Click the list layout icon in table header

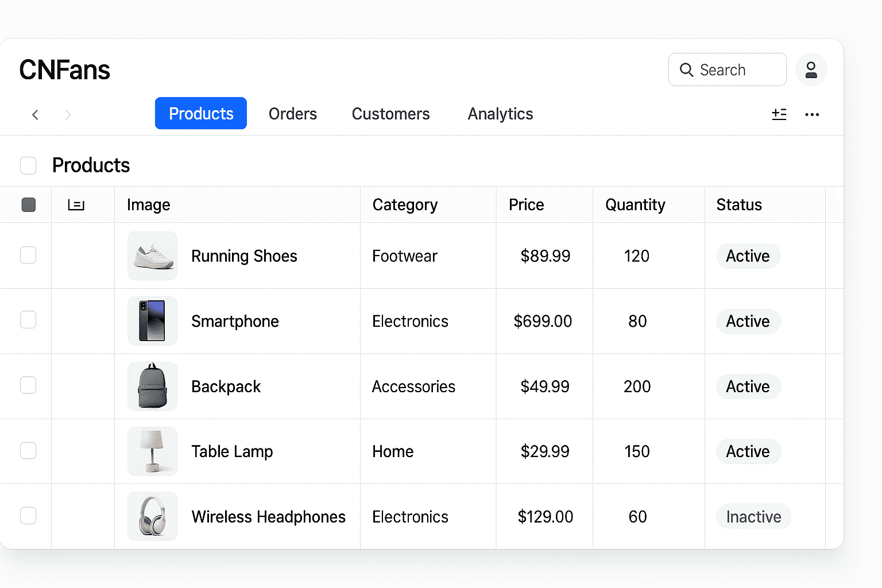[76, 205]
